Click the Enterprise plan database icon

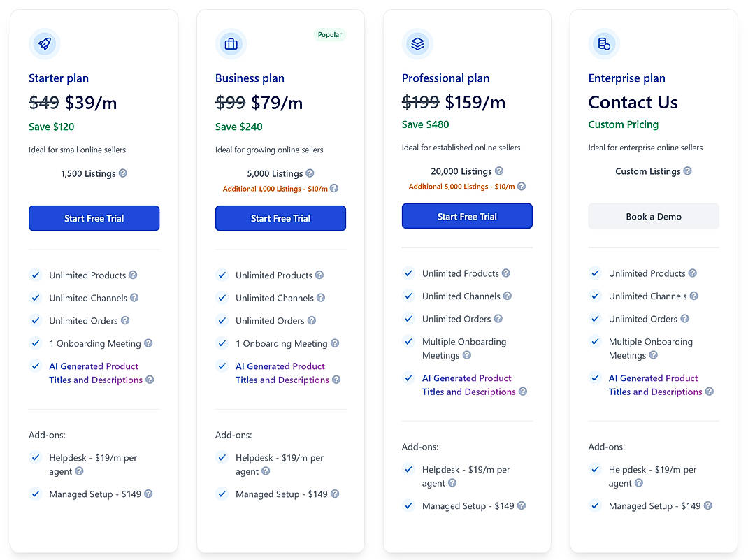click(x=604, y=44)
